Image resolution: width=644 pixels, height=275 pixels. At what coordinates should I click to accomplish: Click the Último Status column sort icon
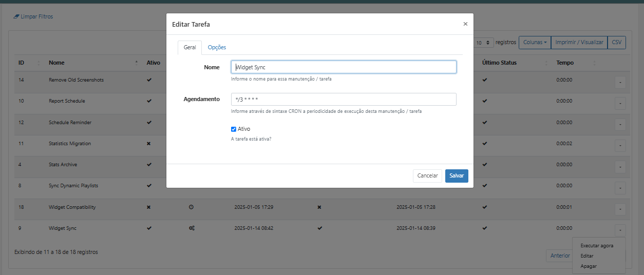tap(545, 63)
